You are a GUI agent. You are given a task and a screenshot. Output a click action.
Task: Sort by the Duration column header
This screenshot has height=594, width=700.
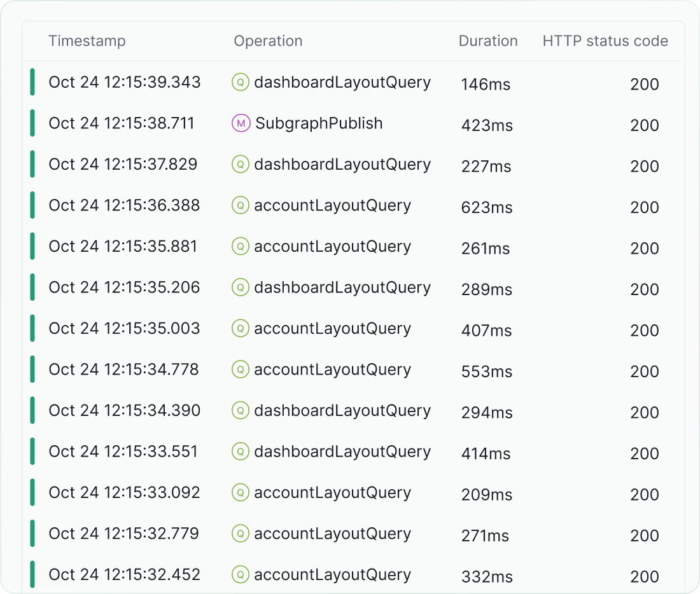coord(488,41)
